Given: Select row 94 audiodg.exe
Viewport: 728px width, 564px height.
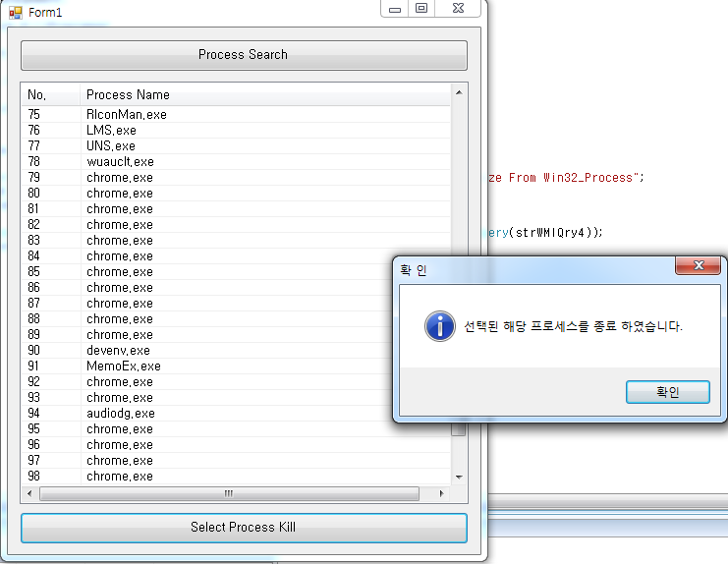Looking at the screenshot, I should tap(207, 414).
